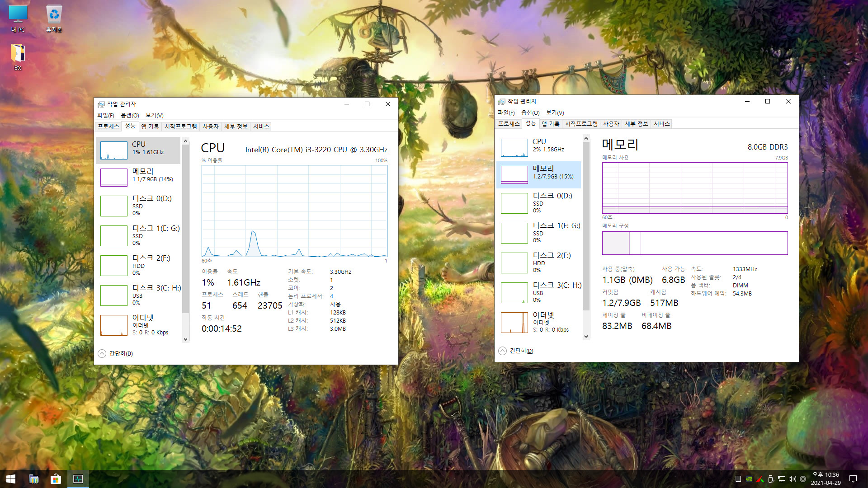Screen dimensions: 868x488
Task: Open network status tray icon
Action: (x=782, y=479)
